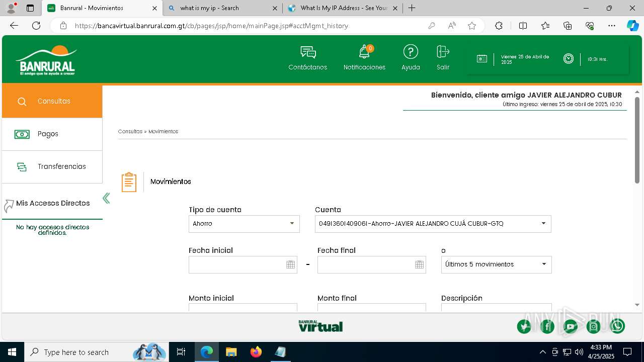This screenshot has width=644, height=362.
Task: Click the Banrural logo
Action: click(46, 60)
